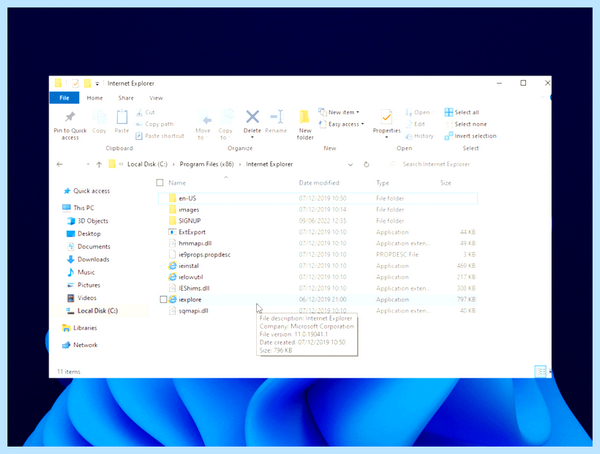The height and width of the screenshot is (454, 600).
Task: Select the en-US folder
Action: (x=318, y=198)
